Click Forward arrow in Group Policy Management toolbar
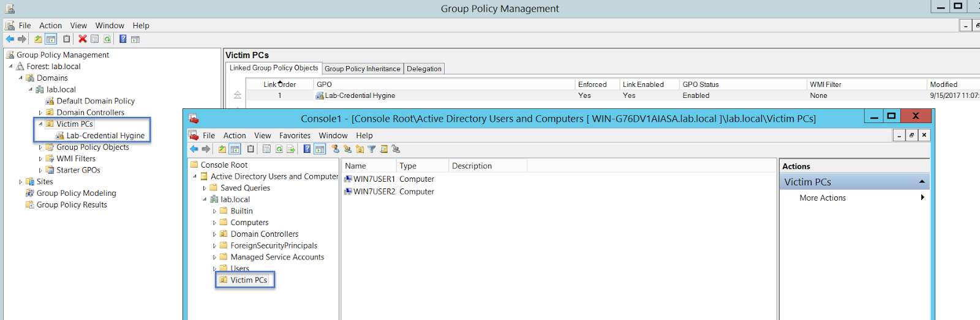This screenshot has width=980, height=320. click(22, 39)
